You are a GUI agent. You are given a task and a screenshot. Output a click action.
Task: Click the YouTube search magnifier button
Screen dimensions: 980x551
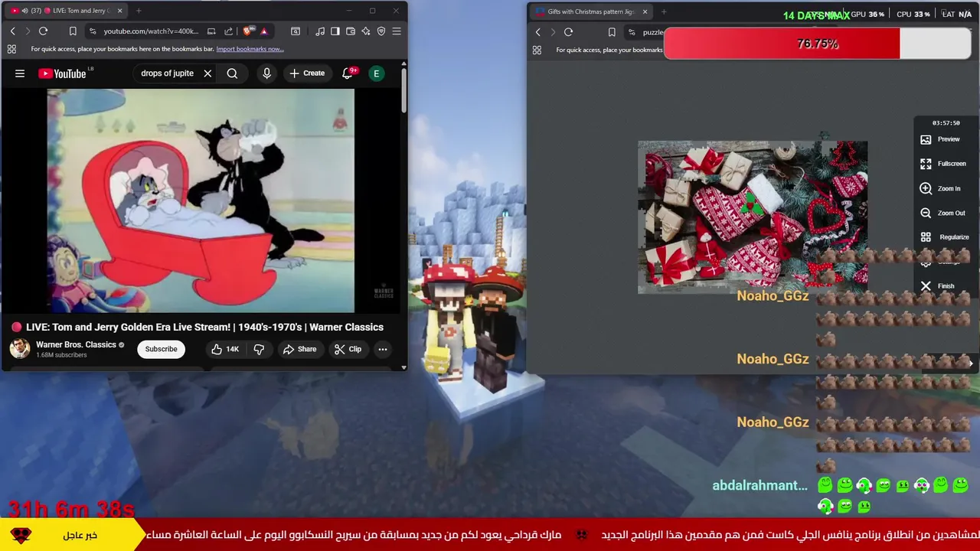click(232, 73)
